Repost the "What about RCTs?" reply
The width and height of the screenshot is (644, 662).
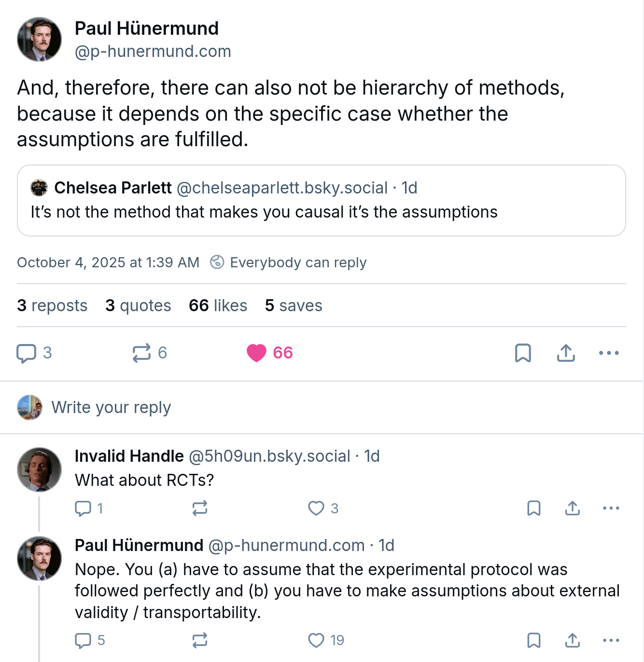click(200, 508)
